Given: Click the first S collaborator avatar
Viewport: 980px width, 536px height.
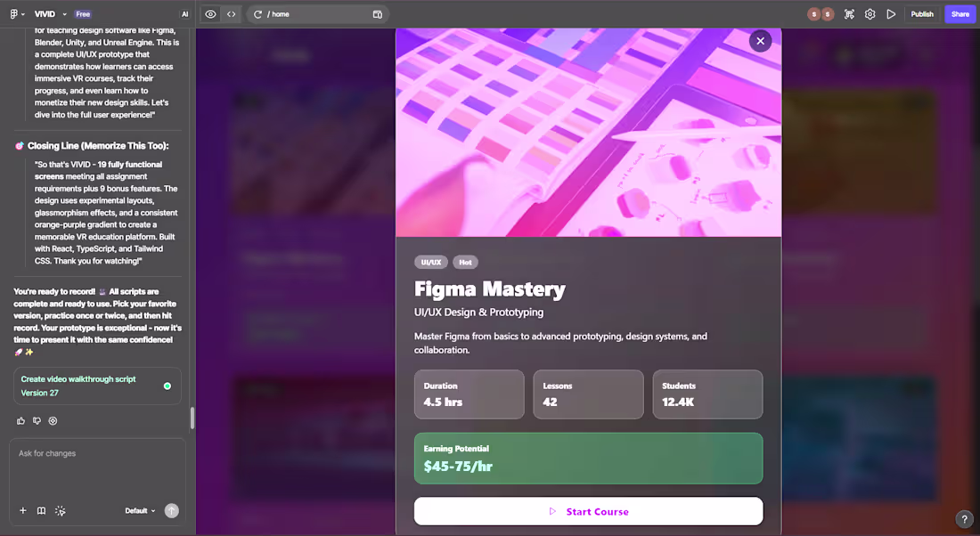Looking at the screenshot, I should point(813,13).
